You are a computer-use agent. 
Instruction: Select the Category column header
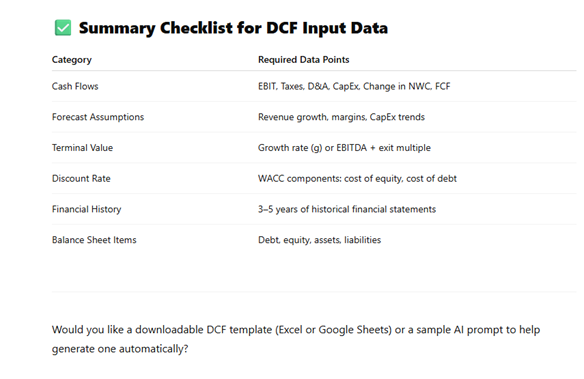click(x=72, y=60)
